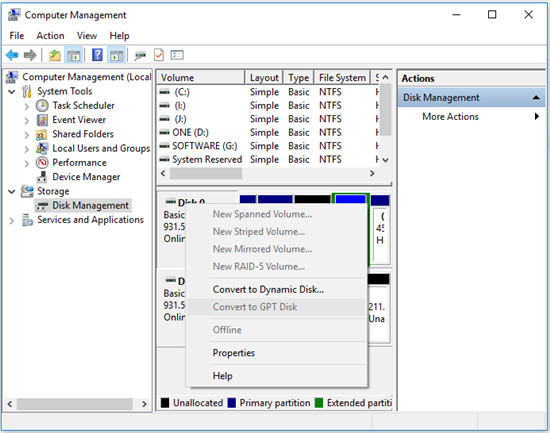
Task: Click the volume list horizontal scrollbar
Action: pyautogui.click(x=267, y=173)
